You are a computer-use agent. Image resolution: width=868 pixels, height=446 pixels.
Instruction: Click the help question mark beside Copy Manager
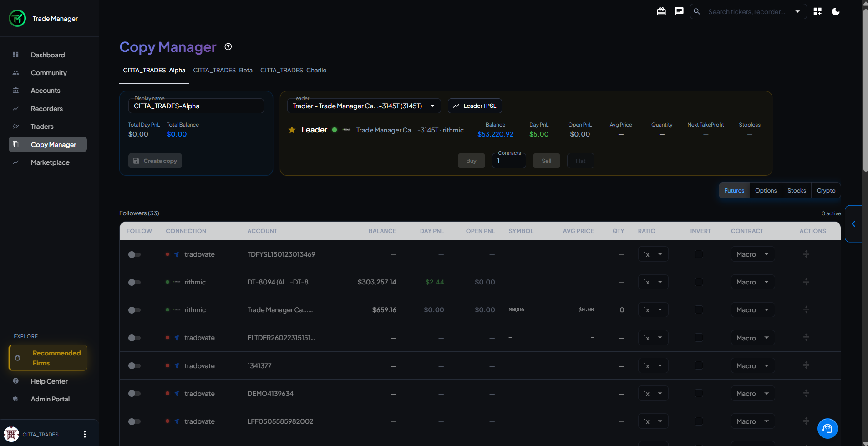228,46
